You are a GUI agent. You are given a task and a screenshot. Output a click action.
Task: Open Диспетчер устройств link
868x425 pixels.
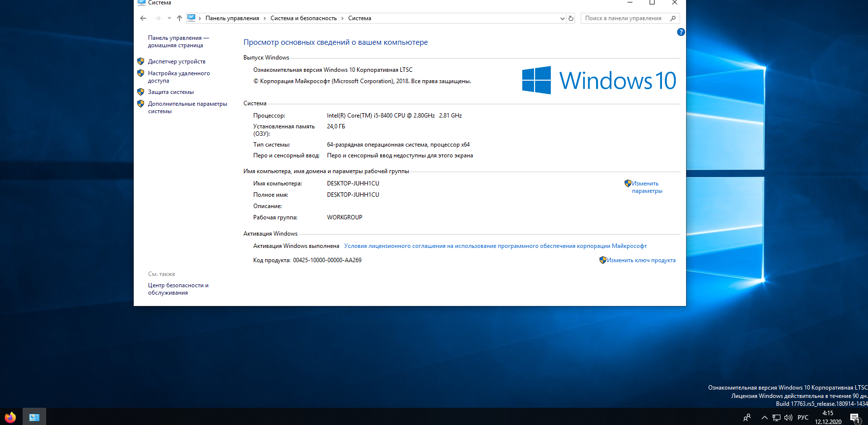(x=177, y=61)
